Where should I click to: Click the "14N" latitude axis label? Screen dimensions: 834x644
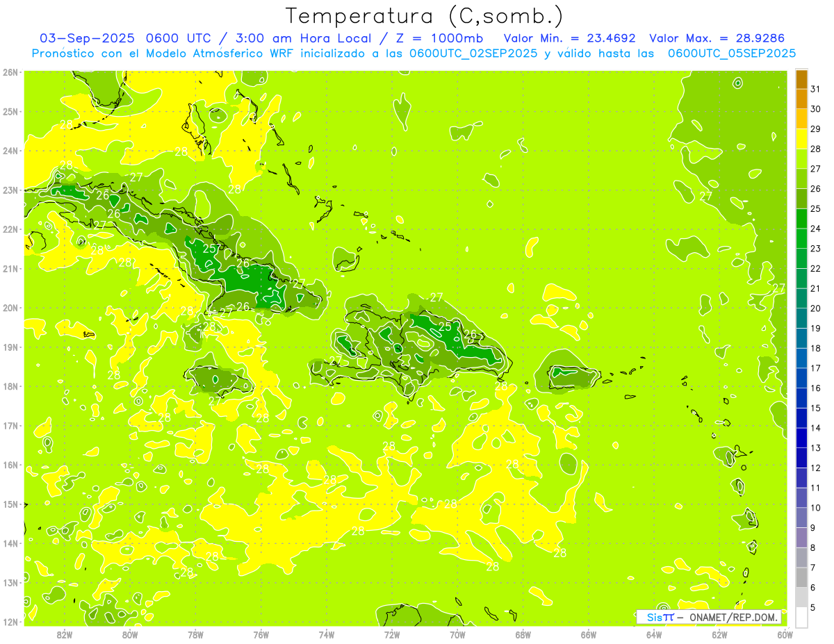click(10, 543)
